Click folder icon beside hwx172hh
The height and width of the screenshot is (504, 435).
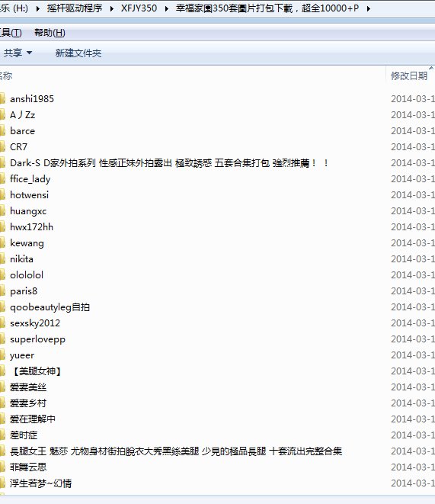coord(2,227)
